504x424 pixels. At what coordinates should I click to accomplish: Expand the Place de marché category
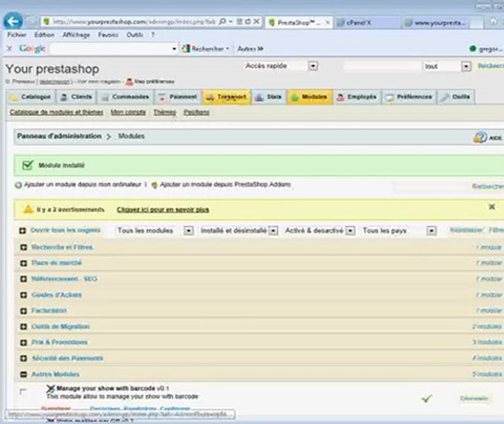(x=24, y=263)
